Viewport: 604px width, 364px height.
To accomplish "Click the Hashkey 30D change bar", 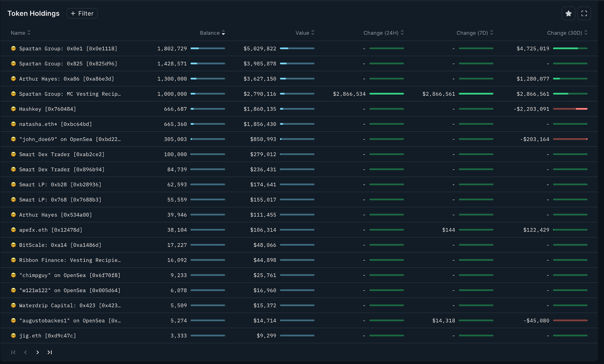I will [x=570, y=109].
